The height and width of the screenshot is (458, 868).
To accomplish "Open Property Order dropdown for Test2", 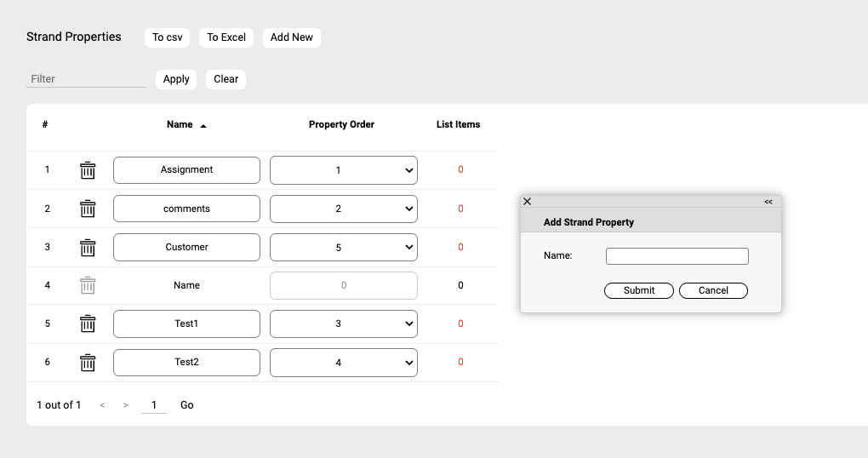I will [343, 363].
